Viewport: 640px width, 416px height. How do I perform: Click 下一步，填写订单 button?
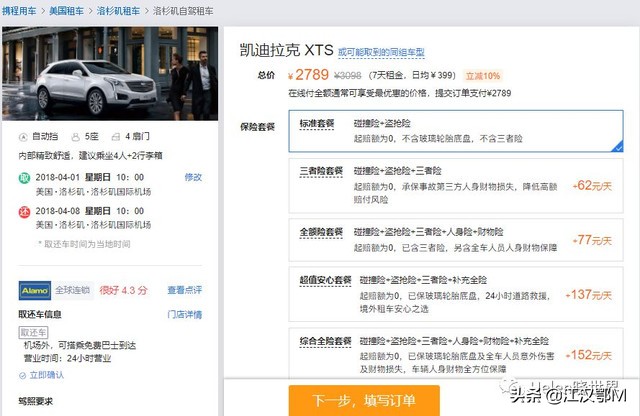(364, 400)
